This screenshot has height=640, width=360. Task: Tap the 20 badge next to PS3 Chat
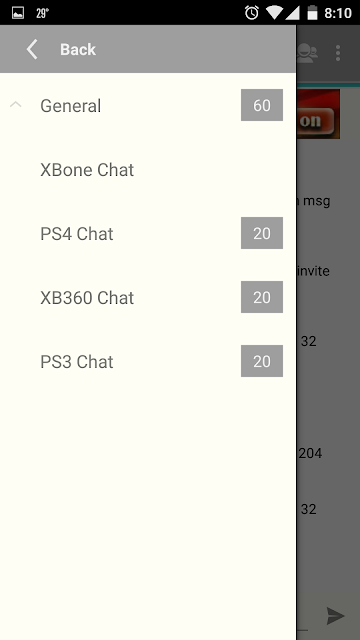262,361
